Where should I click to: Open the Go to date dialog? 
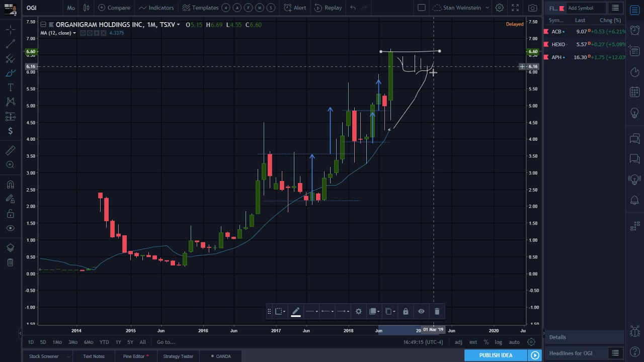[166, 342]
